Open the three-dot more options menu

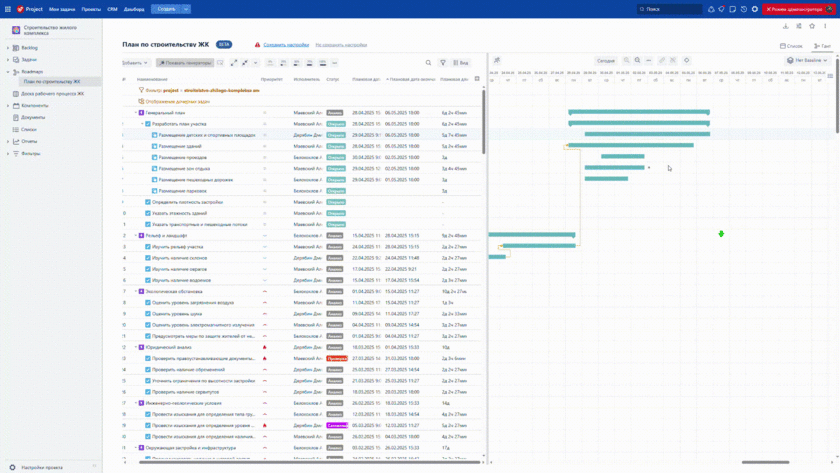pyautogui.click(x=825, y=27)
